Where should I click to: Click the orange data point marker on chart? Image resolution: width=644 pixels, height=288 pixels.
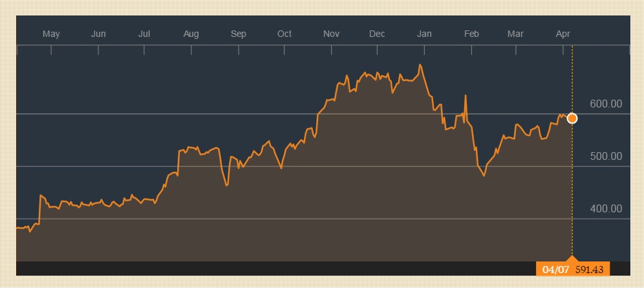572,118
